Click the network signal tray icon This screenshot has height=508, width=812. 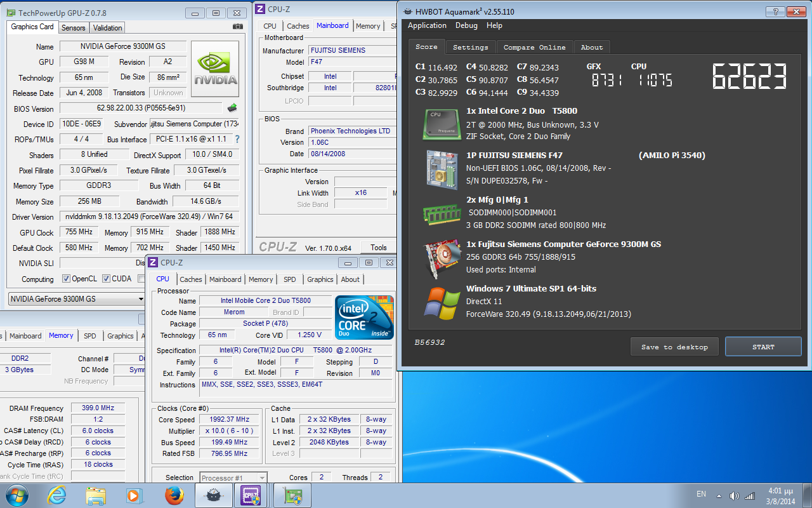[x=750, y=495]
